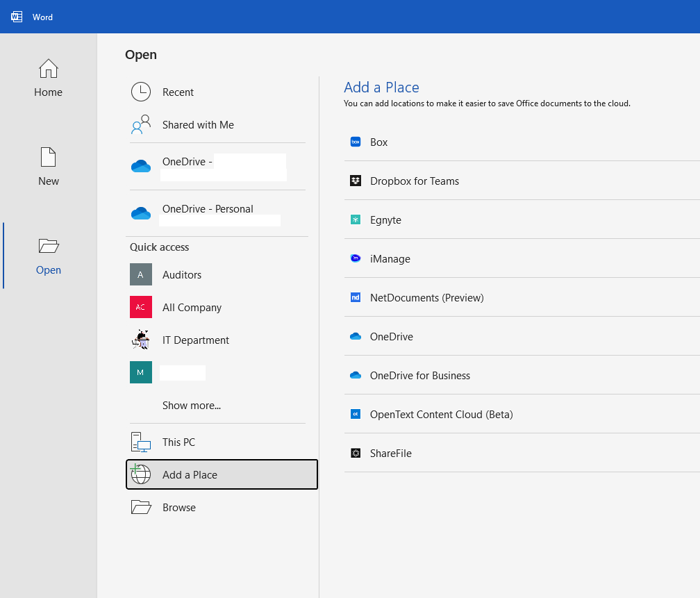Expand Quick access with Show more...

(x=192, y=406)
